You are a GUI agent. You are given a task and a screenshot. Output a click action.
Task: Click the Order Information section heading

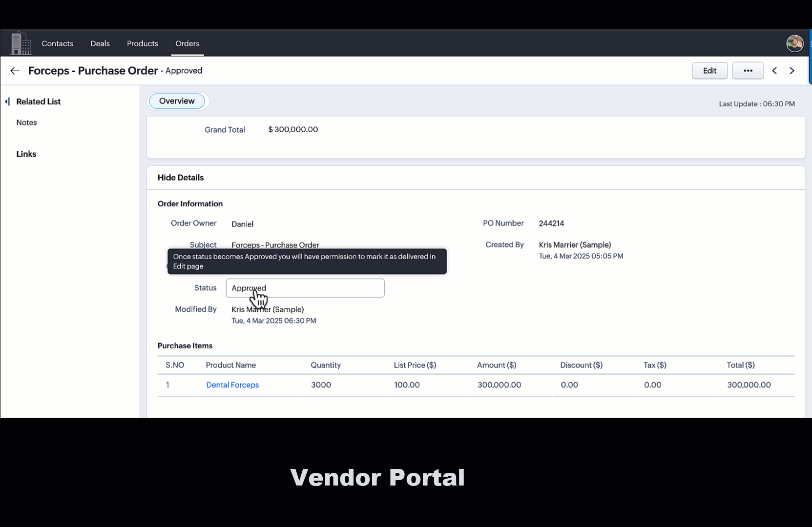pos(190,204)
